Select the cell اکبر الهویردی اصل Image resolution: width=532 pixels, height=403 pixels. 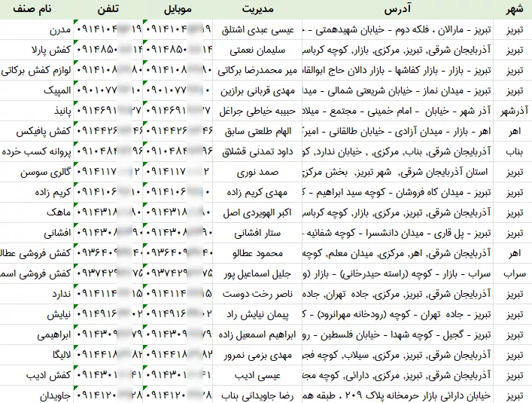[x=257, y=213]
